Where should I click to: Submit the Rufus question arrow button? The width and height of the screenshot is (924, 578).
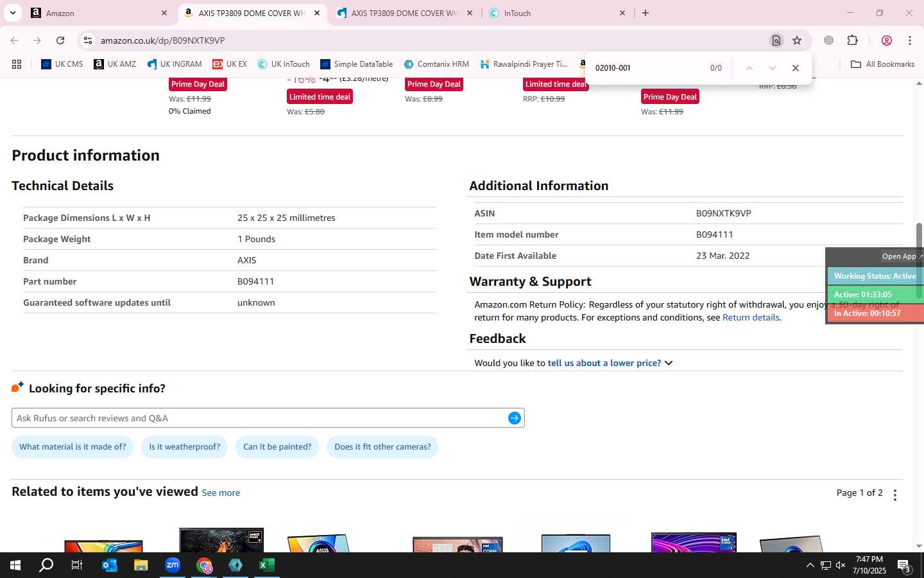click(x=515, y=418)
